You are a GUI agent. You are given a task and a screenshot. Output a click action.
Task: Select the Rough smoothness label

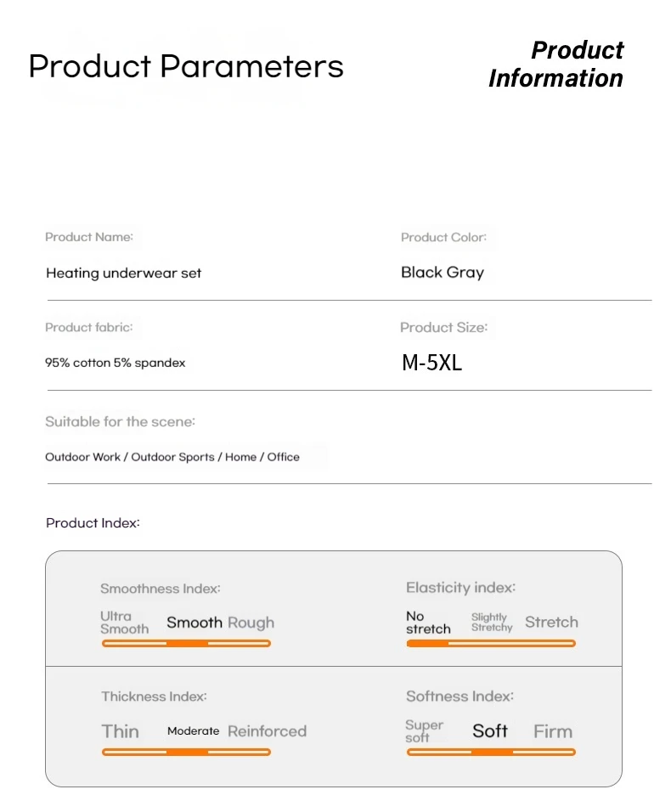(x=251, y=623)
